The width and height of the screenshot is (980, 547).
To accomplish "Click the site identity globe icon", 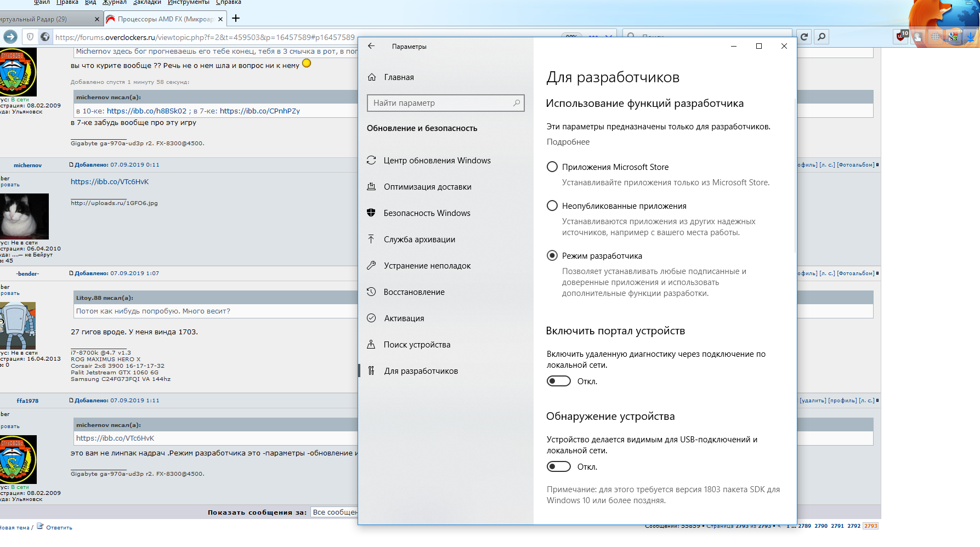I will pos(45,37).
